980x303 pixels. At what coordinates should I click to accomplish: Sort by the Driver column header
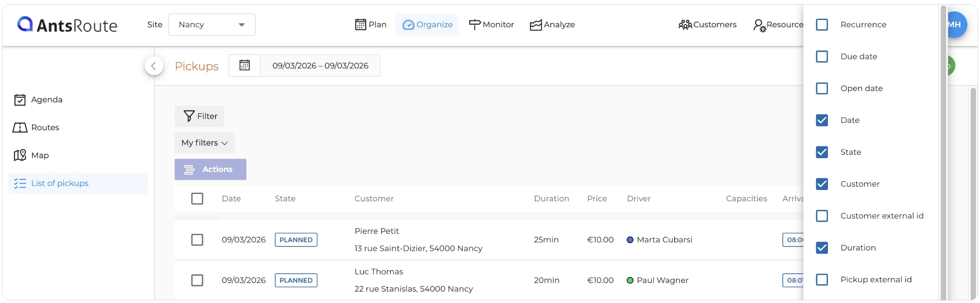pyautogui.click(x=639, y=198)
